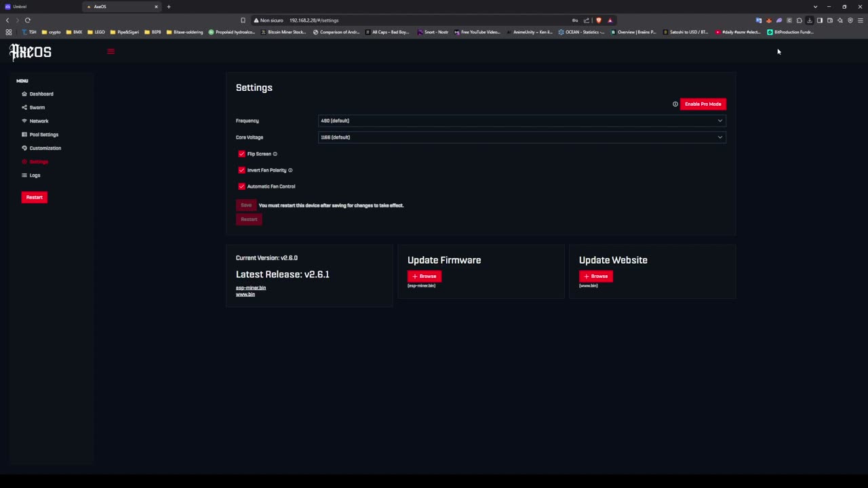Open the Bitcoin Miner Stock bookmark
Image resolution: width=868 pixels, height=488 pixels.
coord(283,32)
